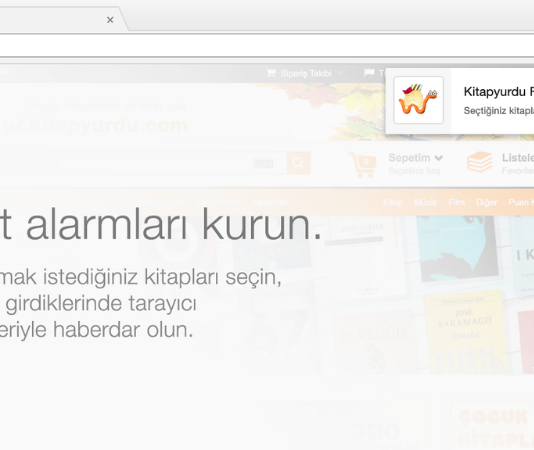This screenshot has height=450, width=534.
Task: Expand the Sipariş Takibi dropdown
Action: (340, 73)
